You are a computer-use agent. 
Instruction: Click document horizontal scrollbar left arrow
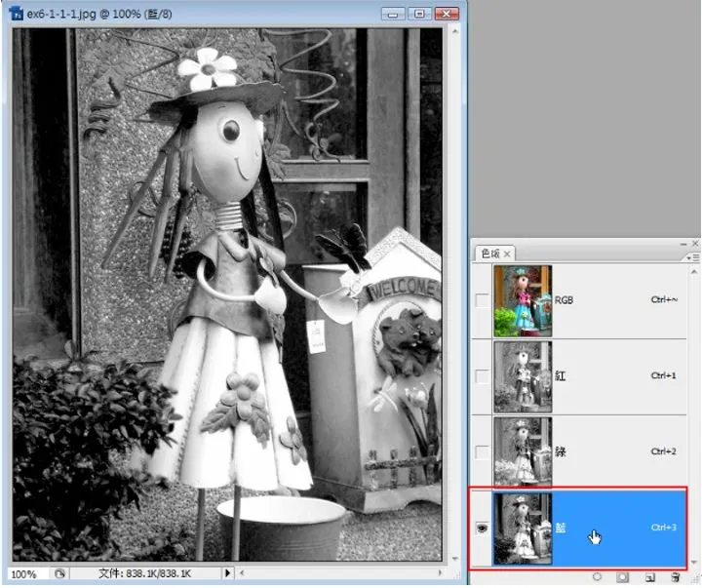(x=242, y=572)
